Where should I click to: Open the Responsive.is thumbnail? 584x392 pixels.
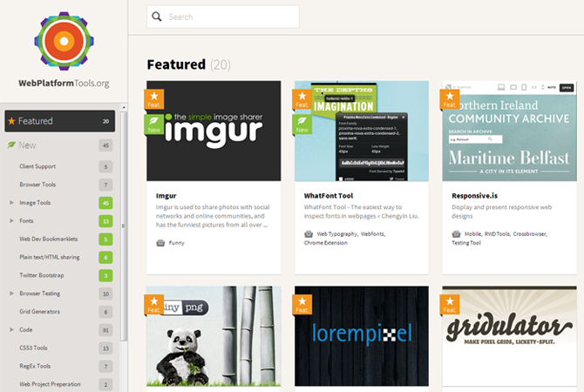coord(510,131)
